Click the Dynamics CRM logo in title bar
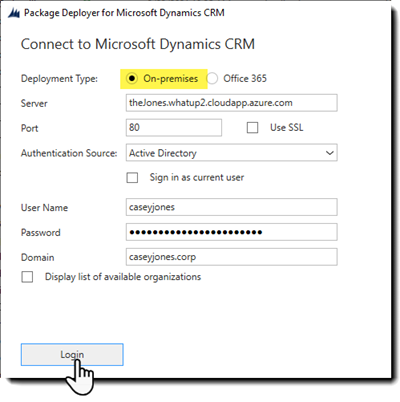This screenshot has height=402, width=400. 14,13
